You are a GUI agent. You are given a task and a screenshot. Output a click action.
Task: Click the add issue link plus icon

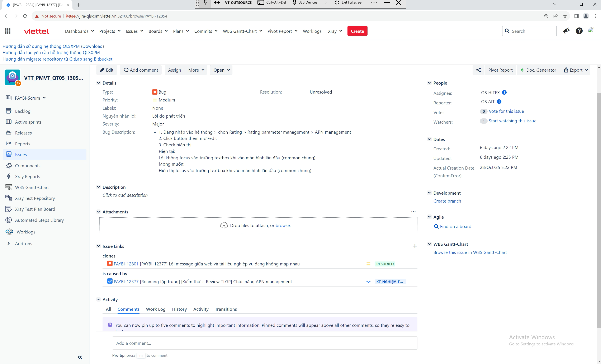(415, 246)
